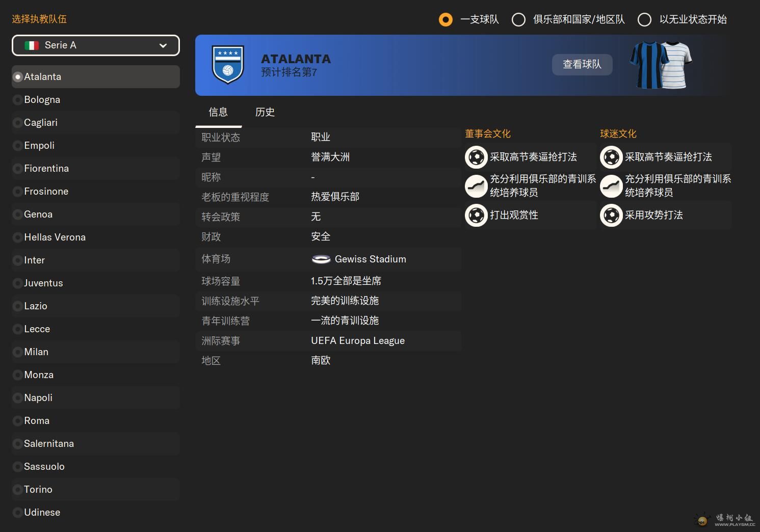Image resolution: width=760 pixels, height=532 pixels.
Task: Select Juventus from the team list
Action: (x=44, y=283)
